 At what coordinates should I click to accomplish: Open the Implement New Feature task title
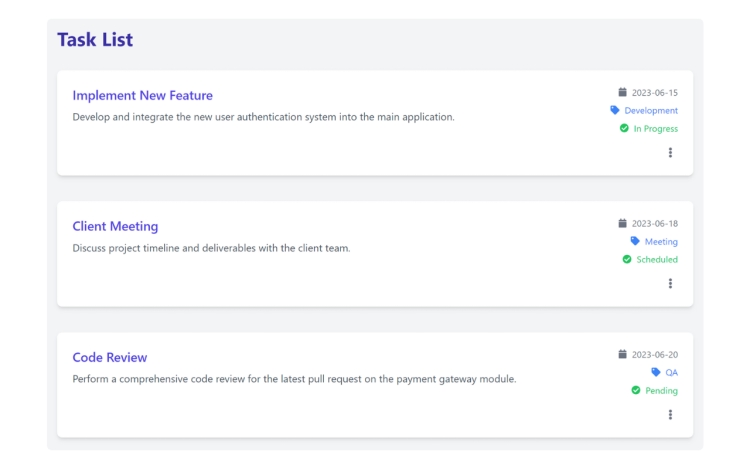tap(143, 96)
